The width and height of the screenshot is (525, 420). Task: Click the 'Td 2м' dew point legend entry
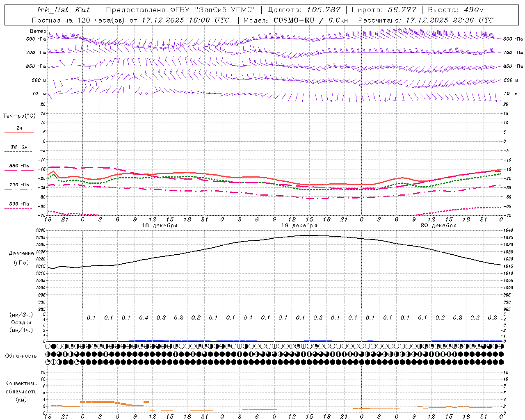pos(19,147)
